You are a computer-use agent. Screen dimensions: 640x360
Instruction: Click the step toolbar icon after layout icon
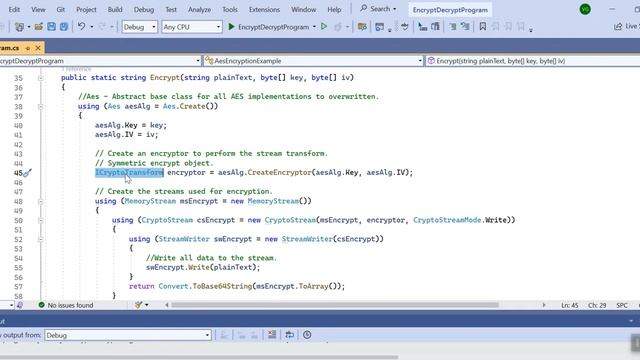pyautogui.click(x=404, y=27)
